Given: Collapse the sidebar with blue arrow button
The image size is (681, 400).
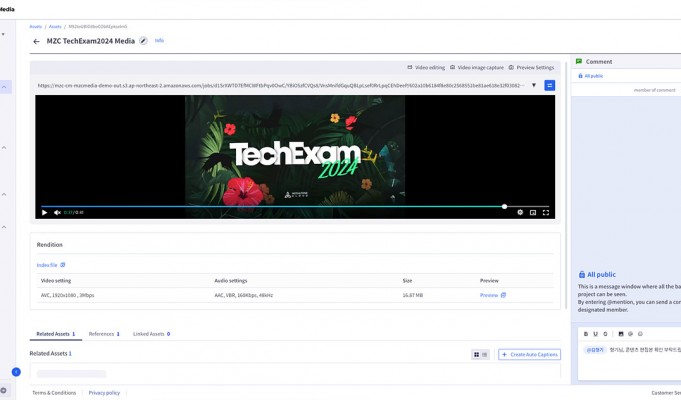Looking at the screenshot, I should coord(16,372).
